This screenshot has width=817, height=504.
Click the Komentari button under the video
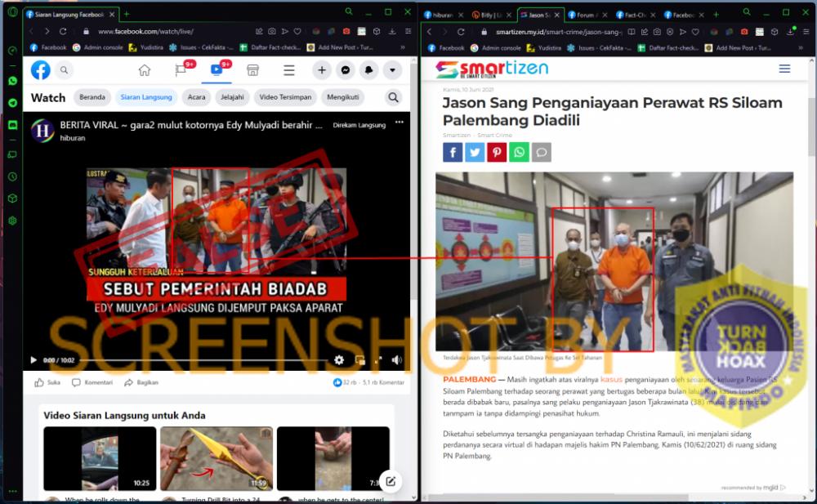point(92,382)
